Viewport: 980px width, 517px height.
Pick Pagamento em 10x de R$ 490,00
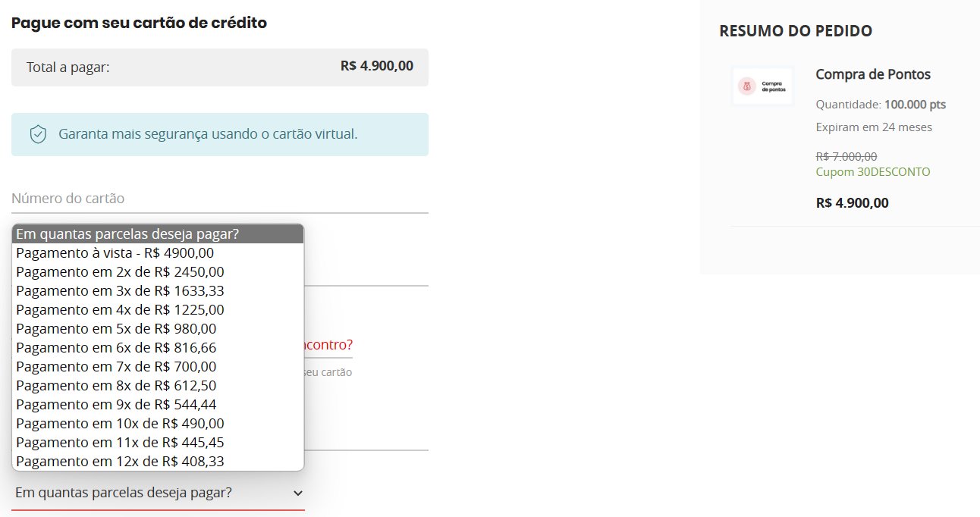click(158, 424)
